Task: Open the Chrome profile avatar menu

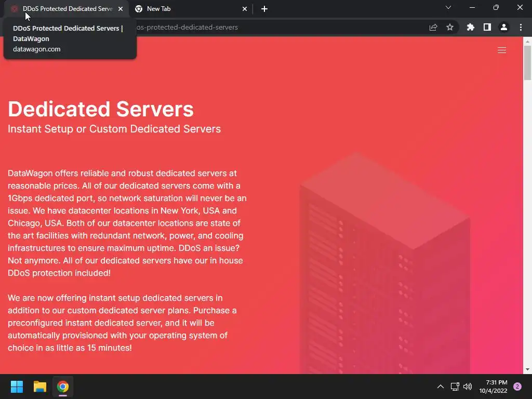Action: (504, 27)
